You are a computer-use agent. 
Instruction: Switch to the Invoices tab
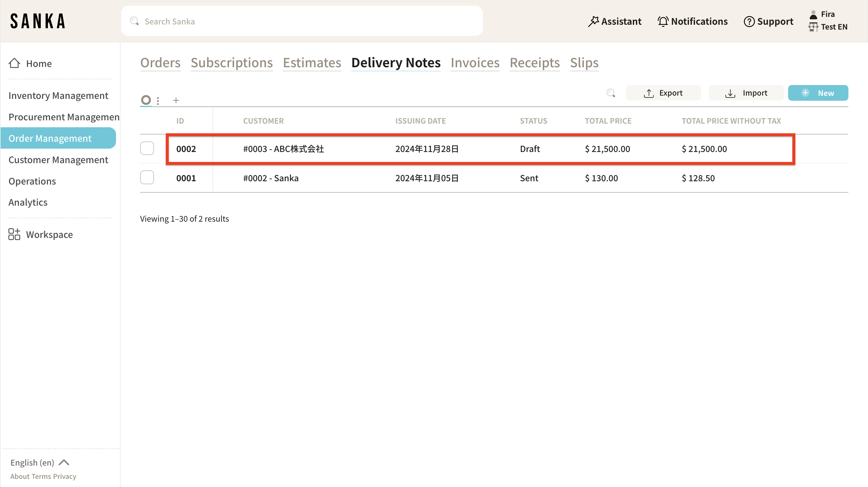[x=475, y=63]
